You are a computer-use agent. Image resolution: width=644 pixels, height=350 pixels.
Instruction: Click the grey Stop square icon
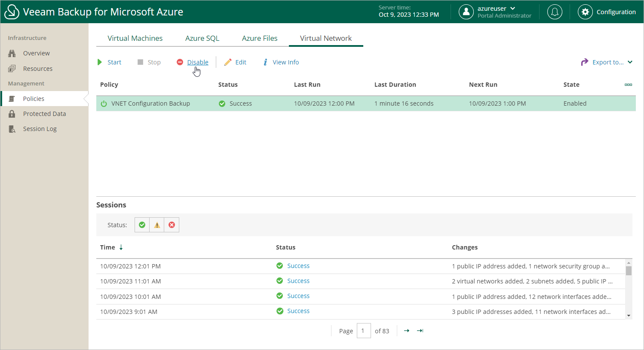point(140,62)
